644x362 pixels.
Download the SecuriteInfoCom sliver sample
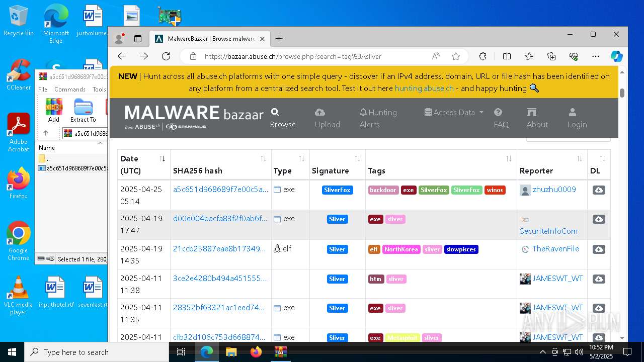(599, 219)
